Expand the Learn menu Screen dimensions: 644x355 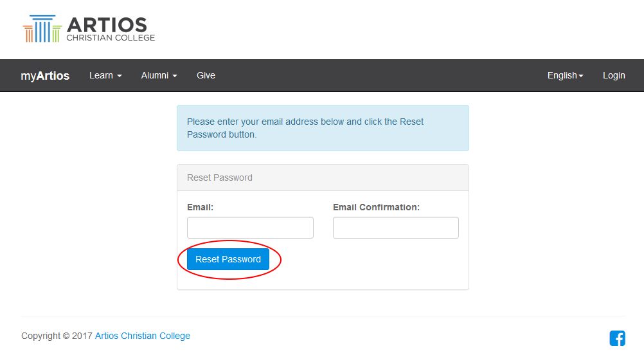pos(105,76)
